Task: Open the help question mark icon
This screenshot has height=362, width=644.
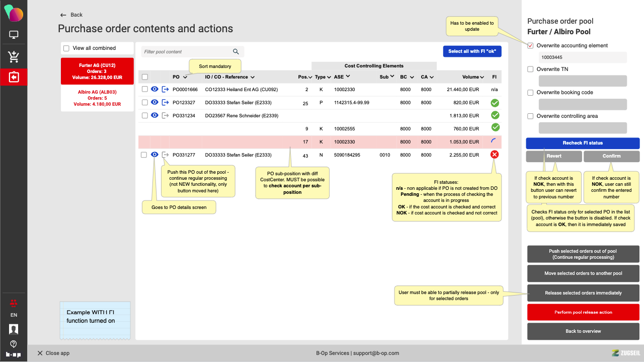Action: click(x=14, y=344)
